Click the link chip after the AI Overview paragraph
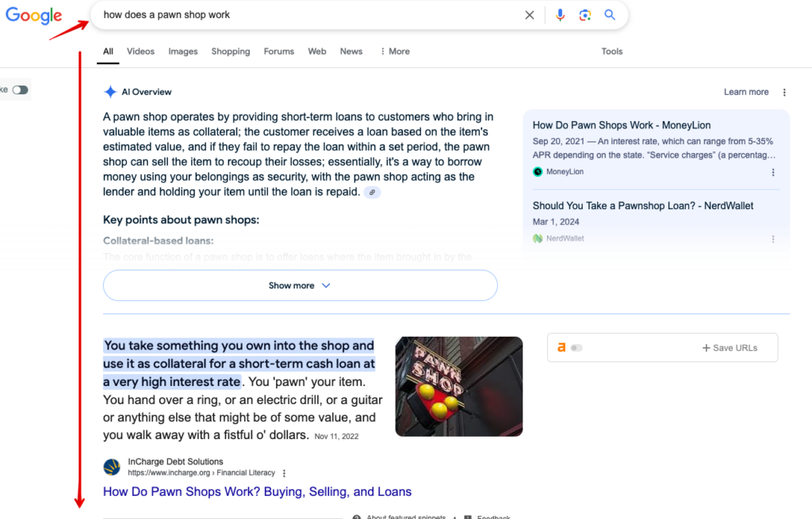 pyautogui.click(x=372, y=193)
